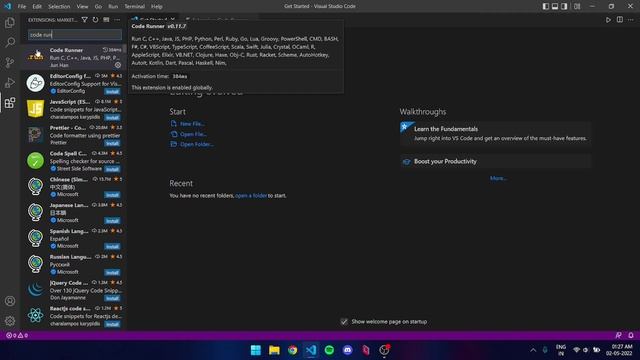The width and height of the screenshot is (640, 360).
Task: Install the jQuery Code Snippets extension
Action: [x=112, y=298]
